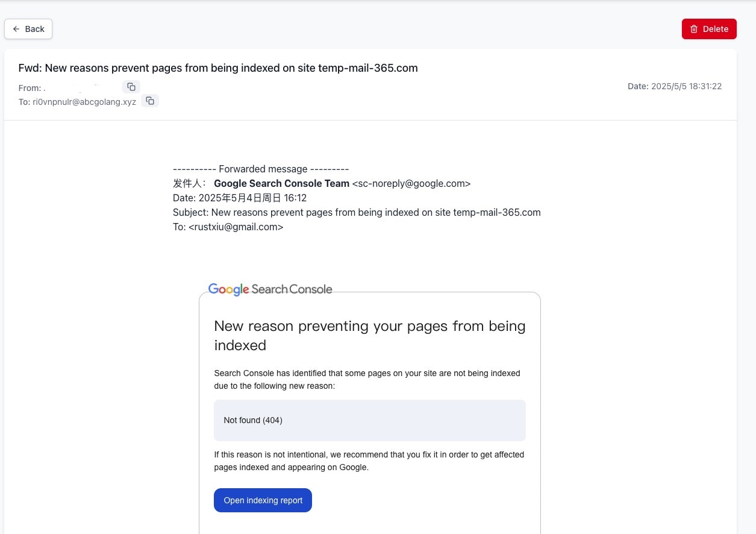Screen dimensions: 756x534
Task: Copy the recipient address ri0vnpnulr@abcgolang.xyz
Action: 150,101
